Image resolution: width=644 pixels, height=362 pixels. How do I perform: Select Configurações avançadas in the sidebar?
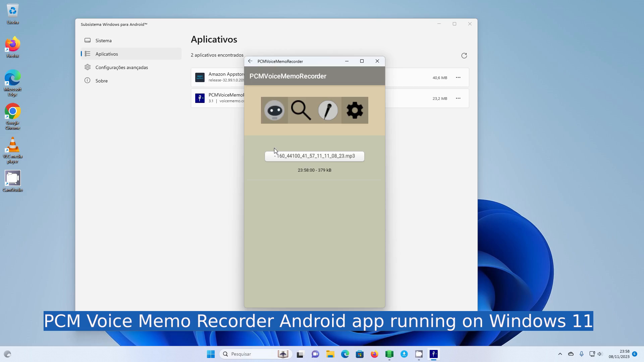click(x=122, y=67)
